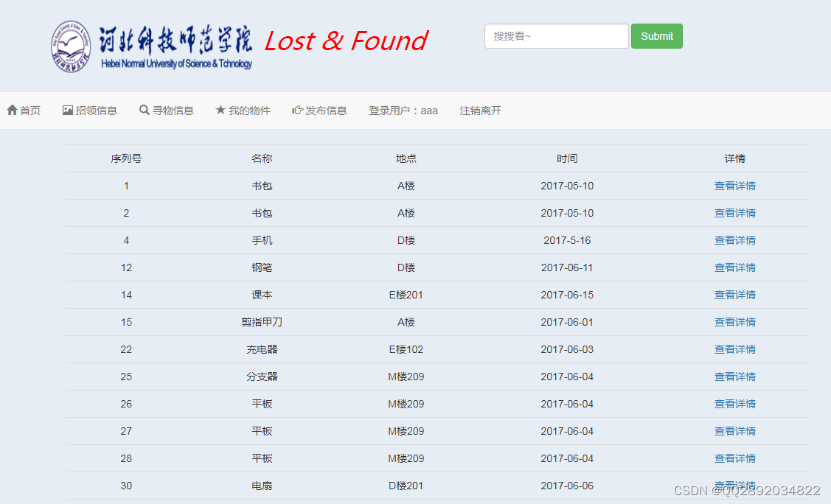Select the 充电器 name cell

click(262, 349)
